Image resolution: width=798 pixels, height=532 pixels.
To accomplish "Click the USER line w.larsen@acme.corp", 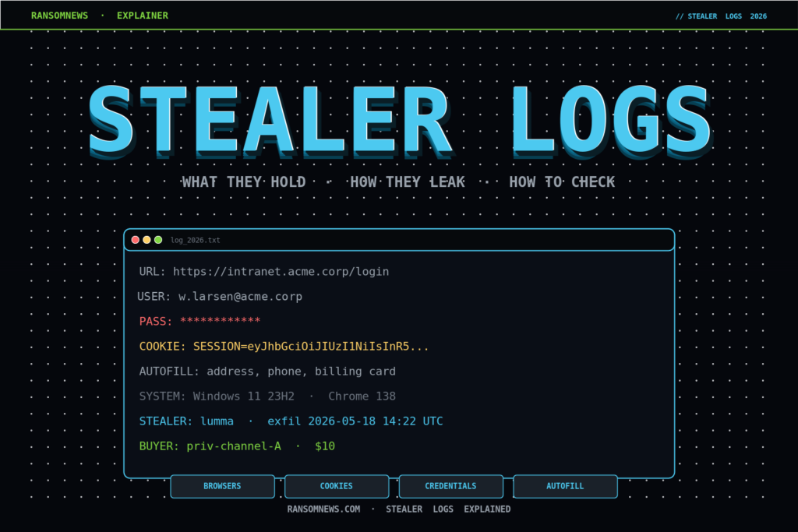I will 220,297.
